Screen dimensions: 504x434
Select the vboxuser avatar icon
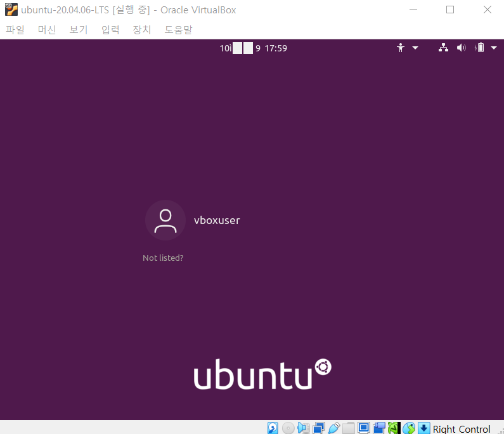click(165, 220)
